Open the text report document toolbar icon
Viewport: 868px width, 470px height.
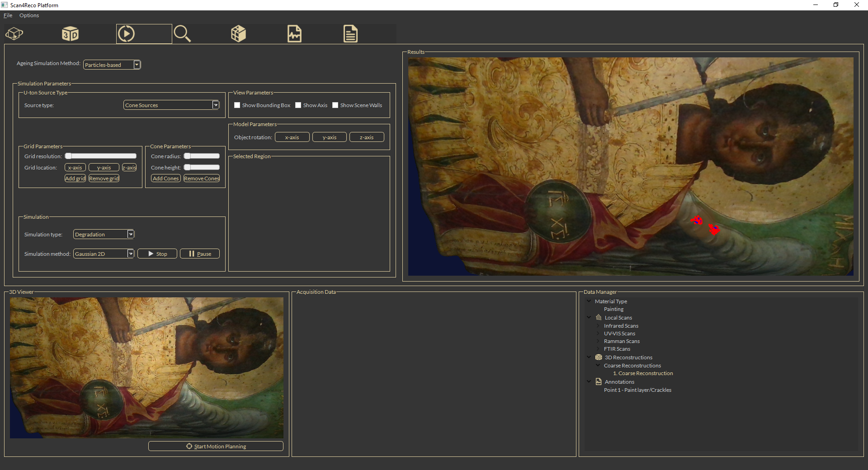pos(350,34)
